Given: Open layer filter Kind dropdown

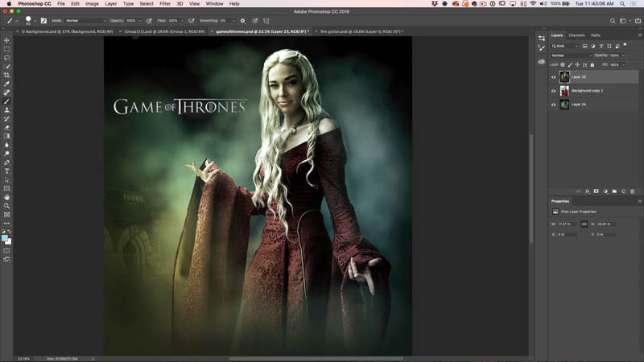Looking at the screenshot, I should point(565,46).
